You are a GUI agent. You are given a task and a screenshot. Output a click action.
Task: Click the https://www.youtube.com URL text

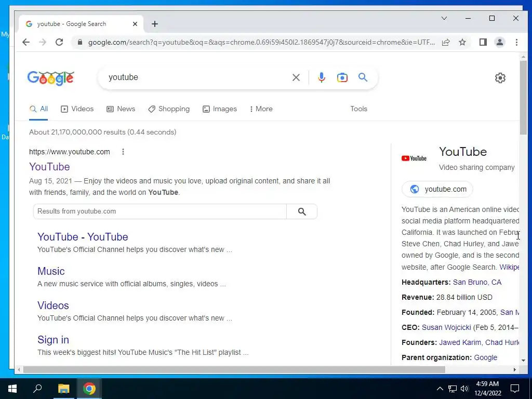tap(70, 152)
